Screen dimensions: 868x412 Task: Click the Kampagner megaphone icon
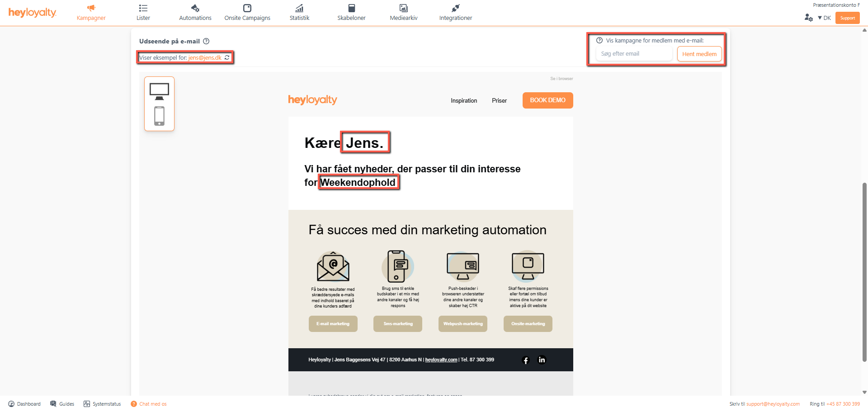[91, 8]
